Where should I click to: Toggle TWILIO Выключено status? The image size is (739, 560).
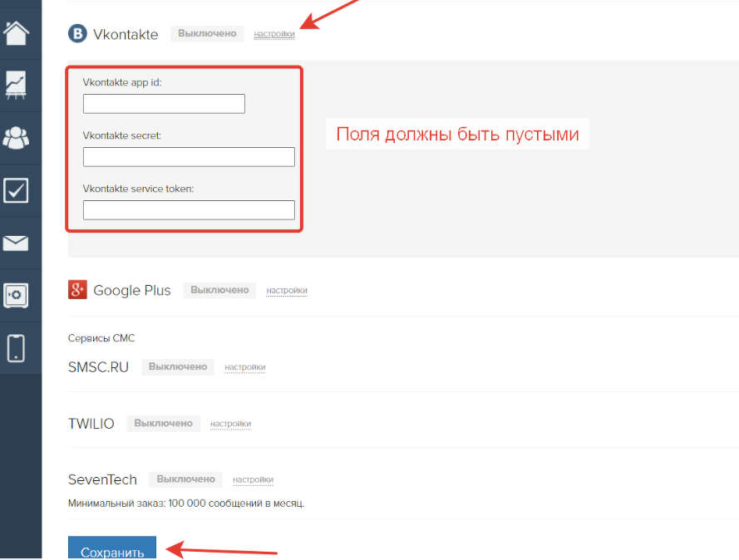[164, 424]
